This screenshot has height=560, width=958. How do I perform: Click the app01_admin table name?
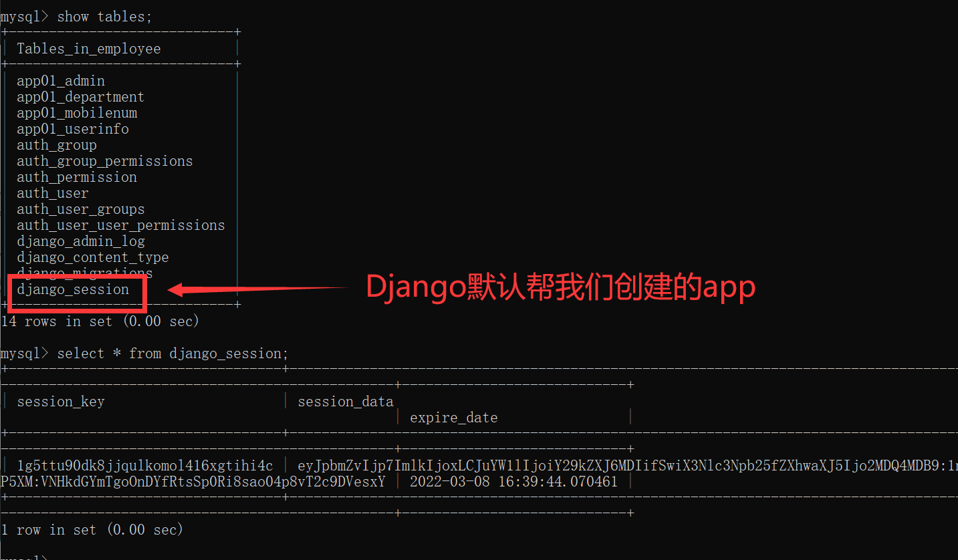click(x=61, y=81)
